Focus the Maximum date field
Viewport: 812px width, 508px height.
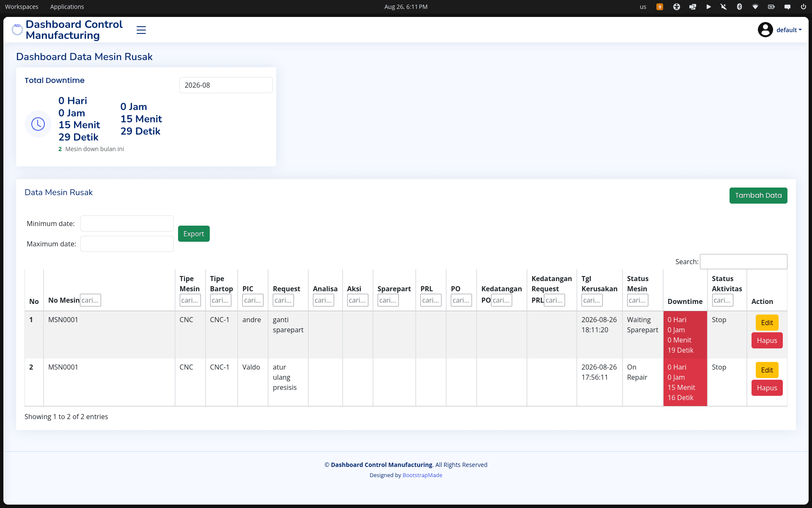point(127,244)
